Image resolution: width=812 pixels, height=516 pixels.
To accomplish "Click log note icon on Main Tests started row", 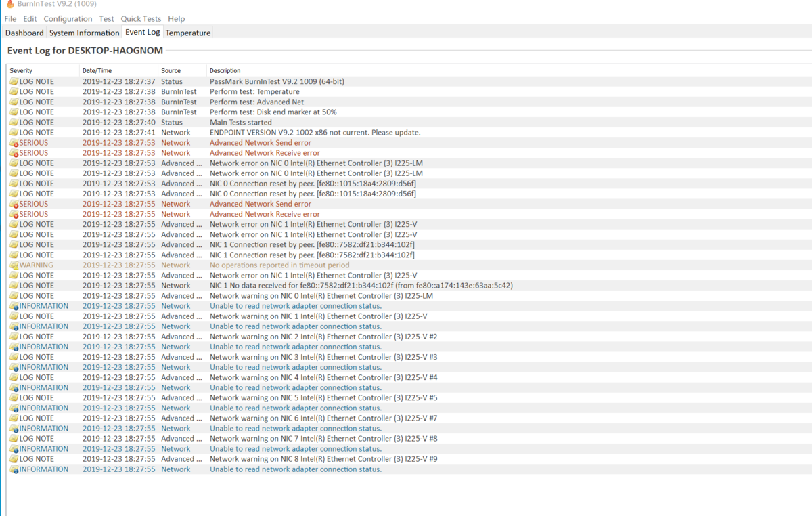I will (14, 122).
